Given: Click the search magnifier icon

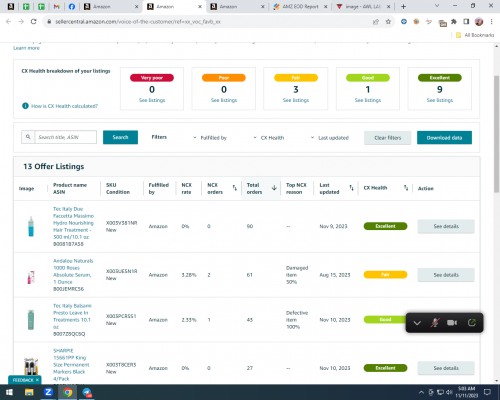Looking at the screenshot, I should tap(28, 137).
